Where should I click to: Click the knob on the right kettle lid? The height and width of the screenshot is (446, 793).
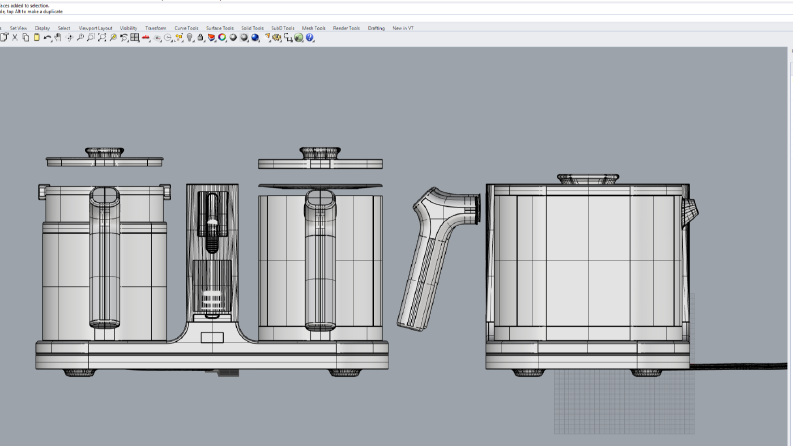pos(588,179)
